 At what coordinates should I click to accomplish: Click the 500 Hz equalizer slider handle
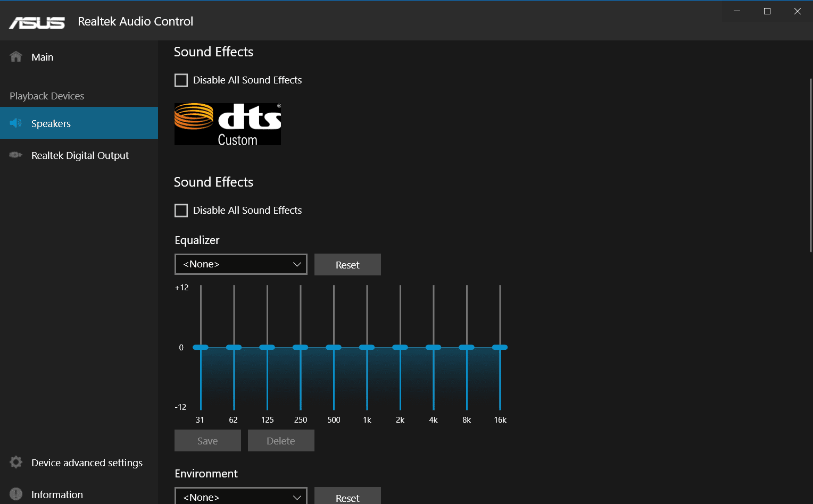click(x=334, y=347)
